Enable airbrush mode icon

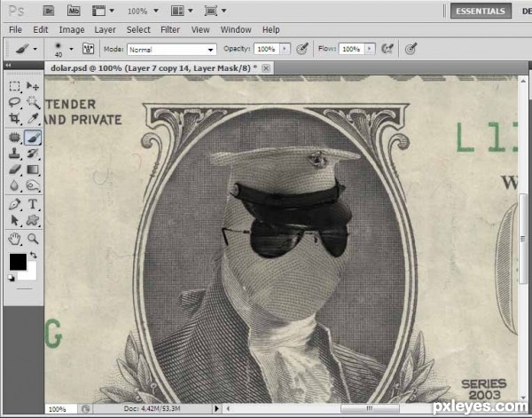pyautogui.click(x=387, y=49)
